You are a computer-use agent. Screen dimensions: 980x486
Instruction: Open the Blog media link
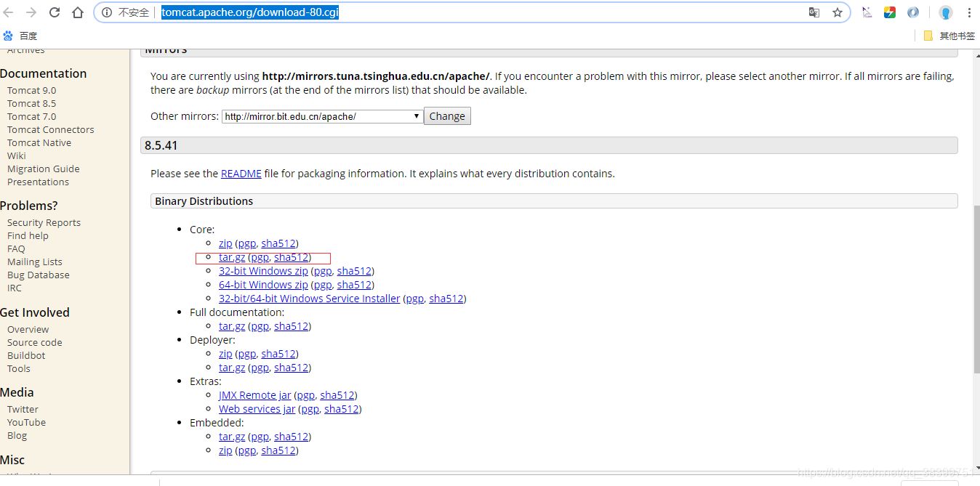tap(17, 435)
